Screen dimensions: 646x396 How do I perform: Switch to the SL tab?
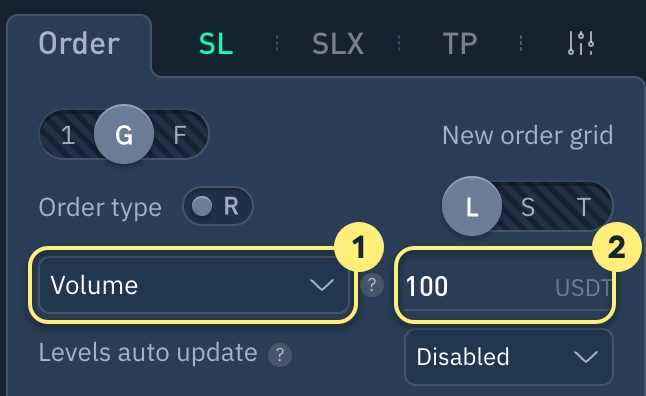click(215, 43)
